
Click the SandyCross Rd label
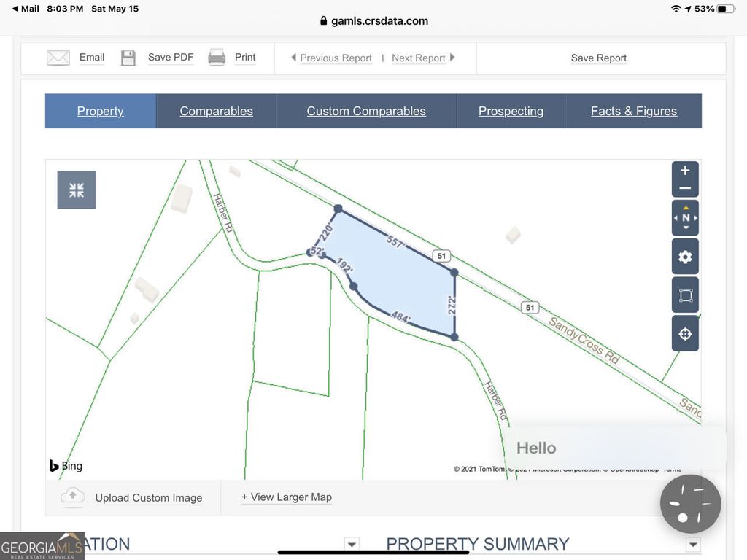click(584, 340)
